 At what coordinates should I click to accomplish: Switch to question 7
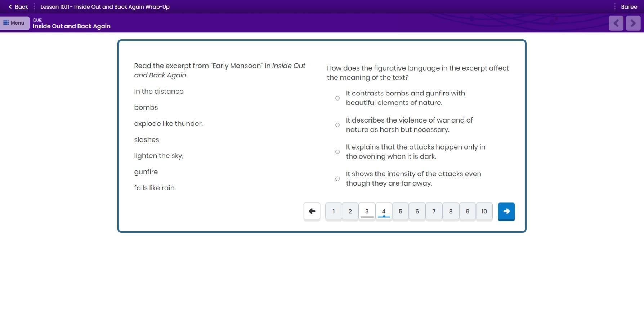[x=434, y=212]
